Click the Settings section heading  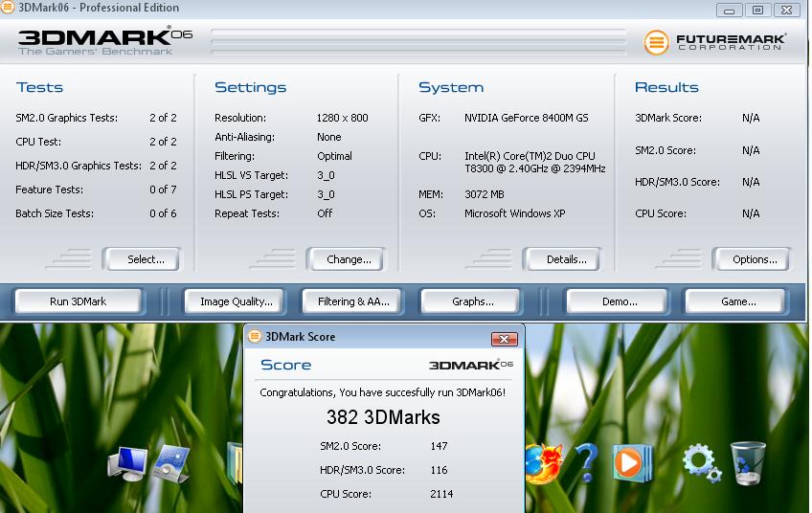click(251, 87)
